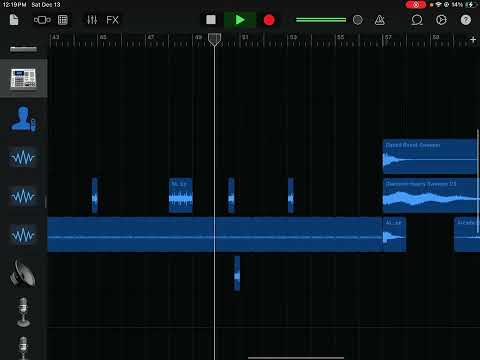
Task: Add song section with plus button
Action: pos(473,40)
